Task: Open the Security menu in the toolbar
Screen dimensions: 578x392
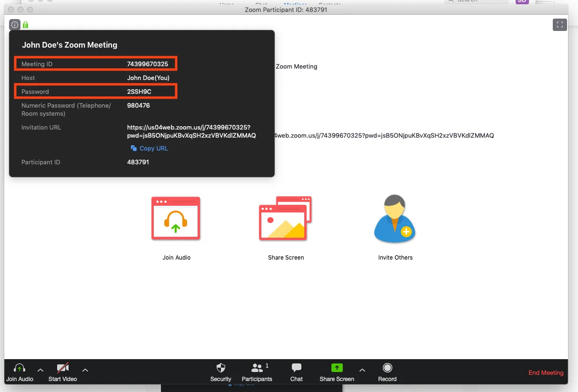Action: click(221, 373)
